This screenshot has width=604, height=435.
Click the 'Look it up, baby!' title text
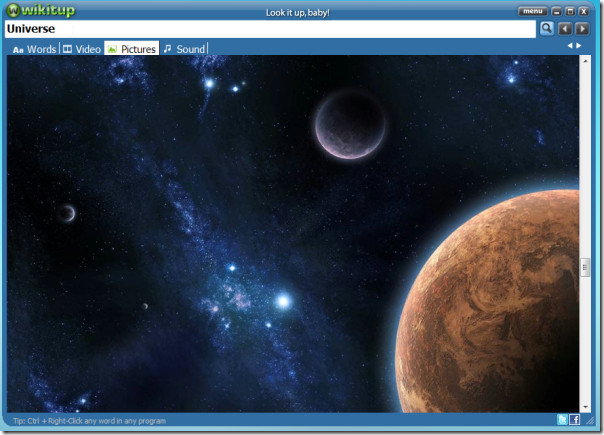[298, 13]
